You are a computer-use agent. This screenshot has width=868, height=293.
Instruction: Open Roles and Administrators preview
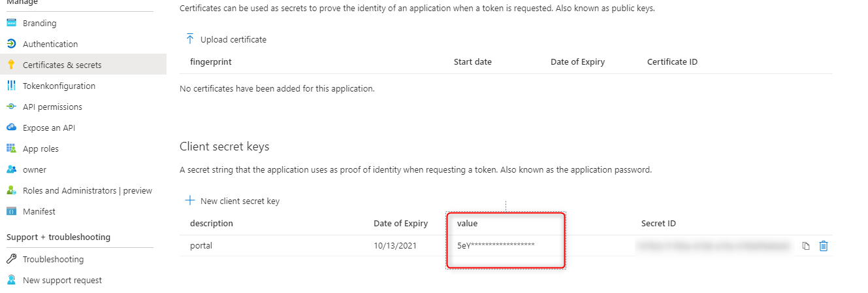pyautogui.click(x=87, y=190)
